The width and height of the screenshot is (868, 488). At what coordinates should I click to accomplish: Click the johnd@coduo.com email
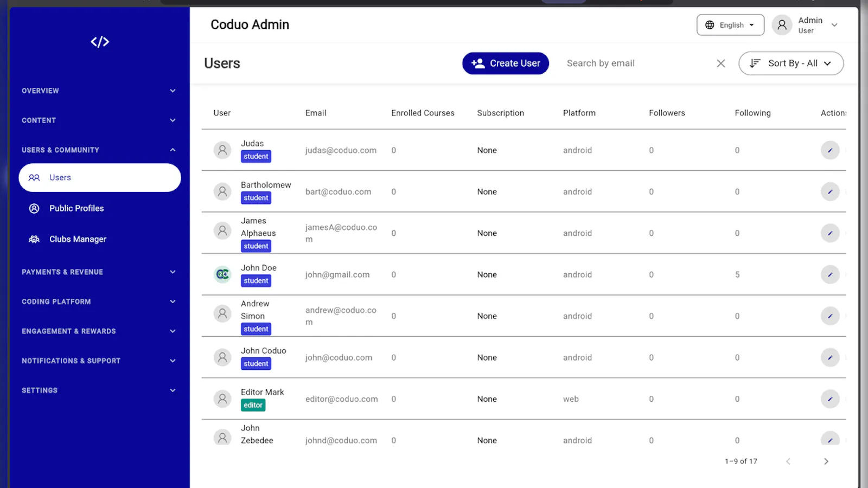(341, 440)
